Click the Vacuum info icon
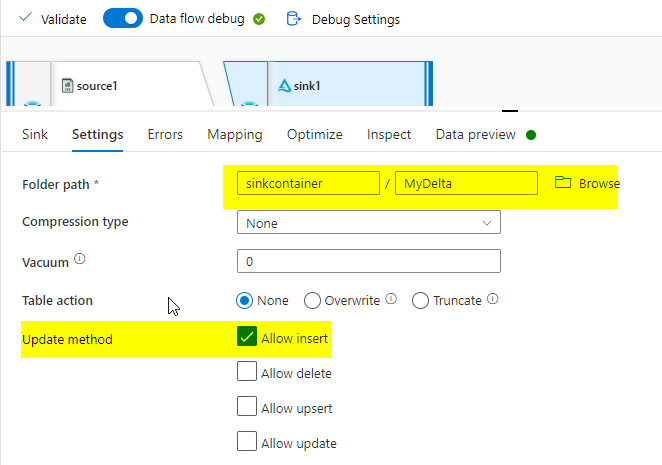662x465 pixels. pyautogui.click(x=80, y=261)
